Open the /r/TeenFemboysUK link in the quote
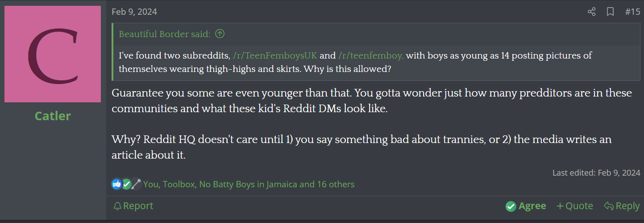Image resolution: width=644 pixels, height=223 pixels. [x=275, y=56]
